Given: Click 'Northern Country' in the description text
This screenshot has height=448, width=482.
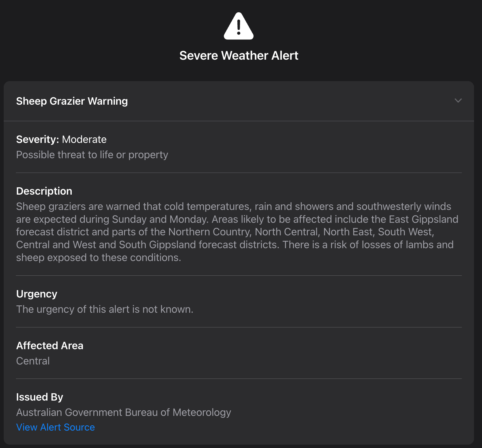Looking at the screenshot, I should tap(209, 232).
